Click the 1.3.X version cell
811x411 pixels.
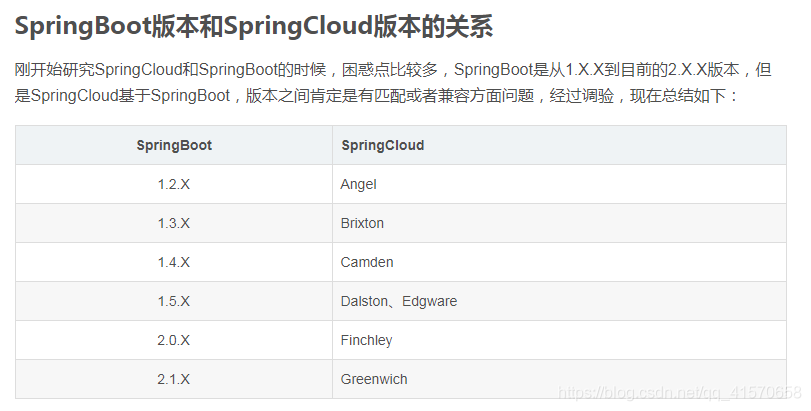(x=174, y=223)
